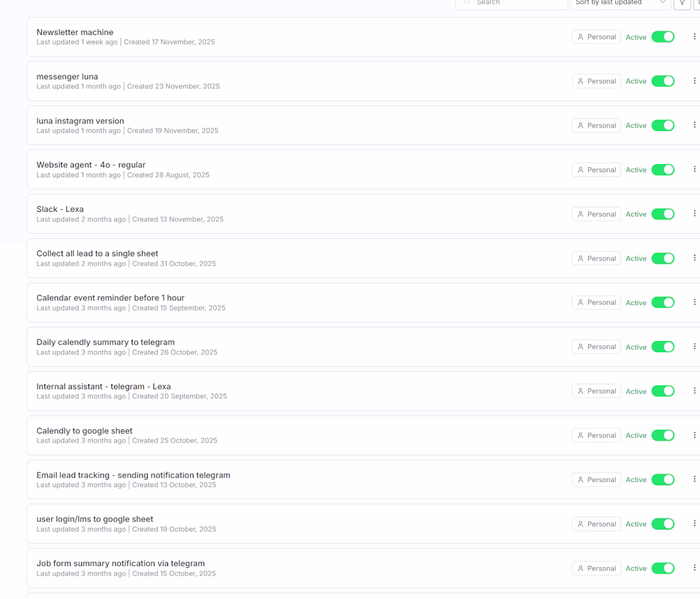This screenshot has height=599, width=700.
Task: Deactivate the Newsletter machine workflow toggle
Action: coord(663,37)
